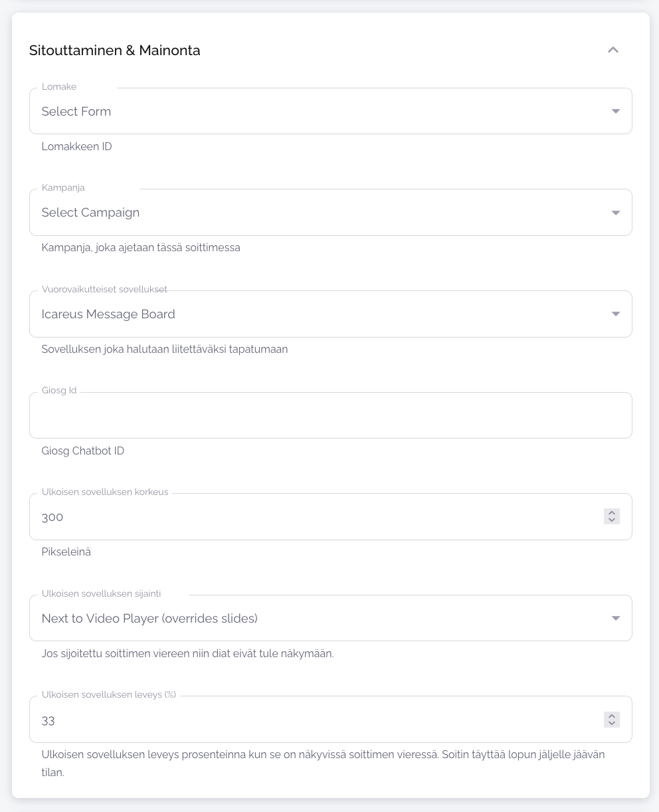659x812 pixels.
Task: Click the arrow icon in Kampanja field
Action: point(616,213)
